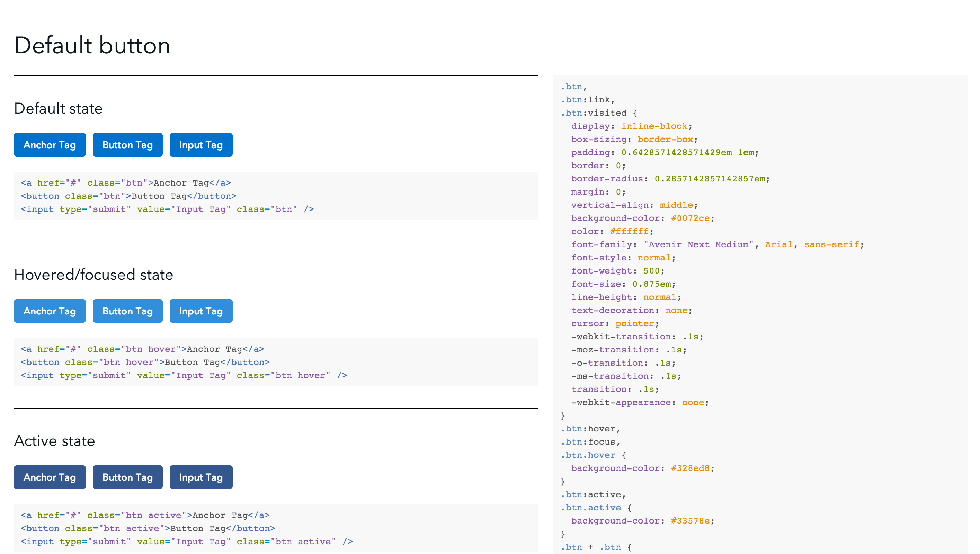Click the btn hover anchor code line

pos(142,349)
